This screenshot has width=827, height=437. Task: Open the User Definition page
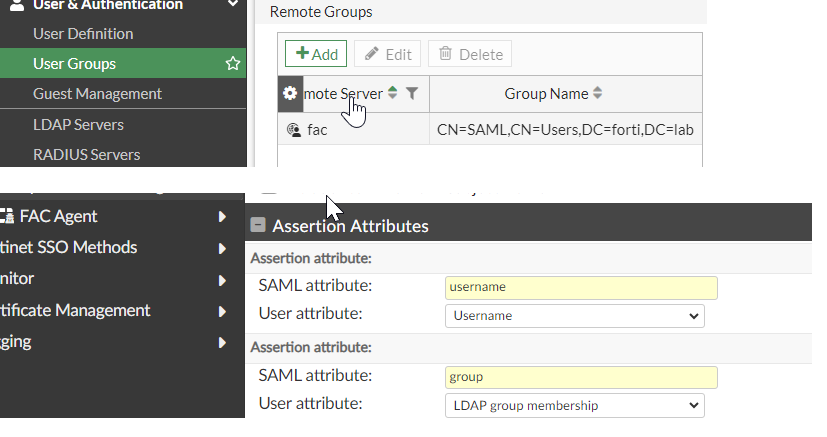pos(83,34)
